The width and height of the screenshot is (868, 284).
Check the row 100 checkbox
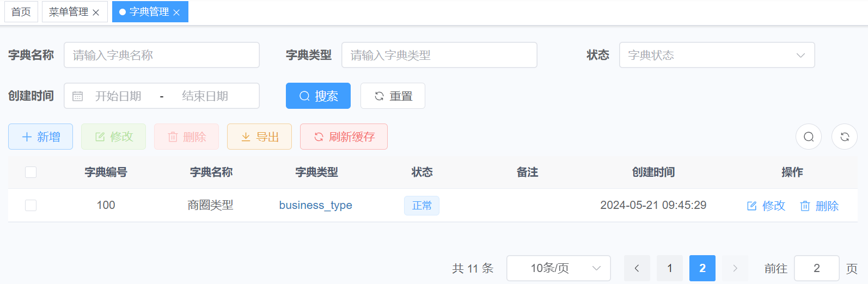coord(31,205)
